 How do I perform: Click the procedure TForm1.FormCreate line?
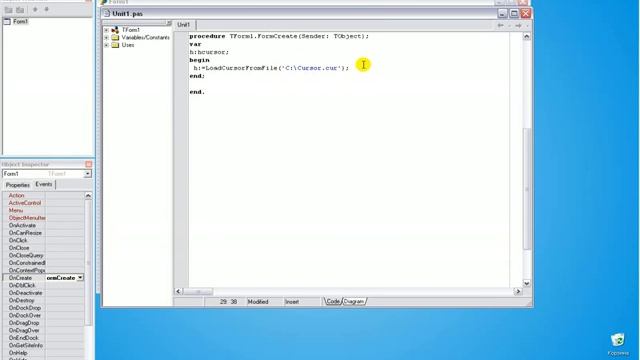pos(279,36)
